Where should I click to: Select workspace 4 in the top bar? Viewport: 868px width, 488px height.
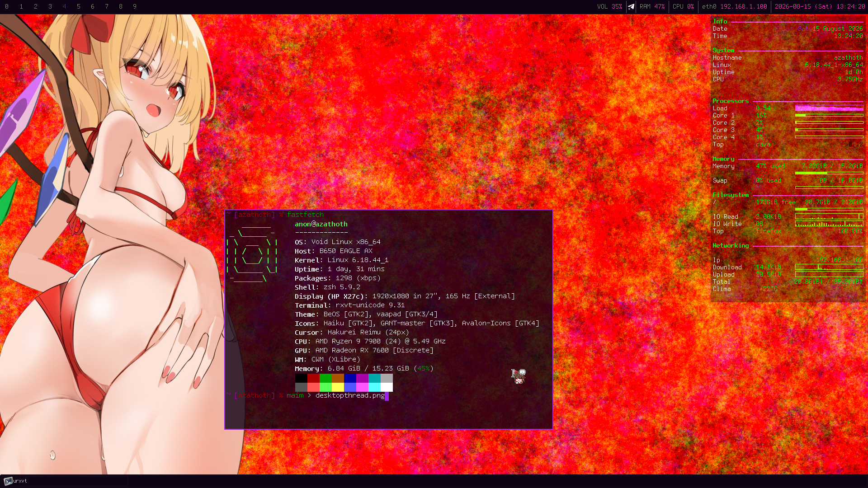click(65, 7)
